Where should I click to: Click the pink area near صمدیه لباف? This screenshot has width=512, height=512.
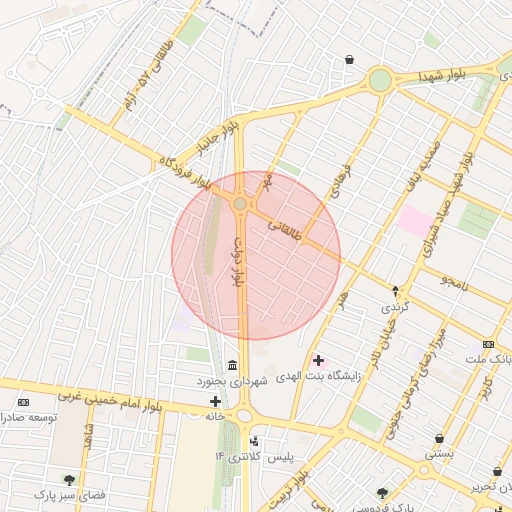[x=416, y=221]
